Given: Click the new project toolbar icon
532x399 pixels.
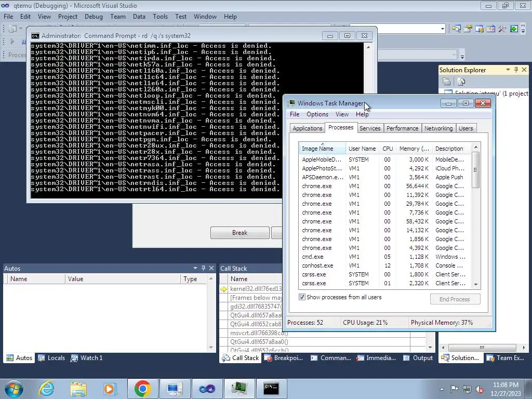Looking at the screenshot, I should 12,29.
